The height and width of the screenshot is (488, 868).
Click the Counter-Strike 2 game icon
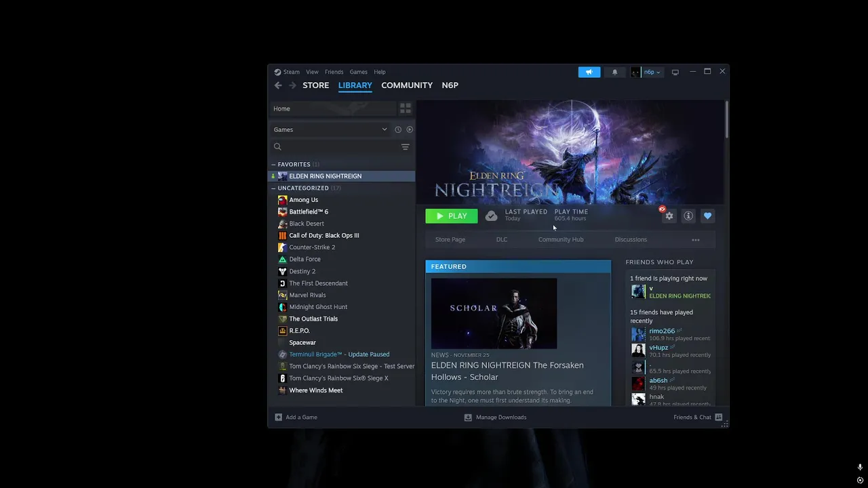point(283,247)
